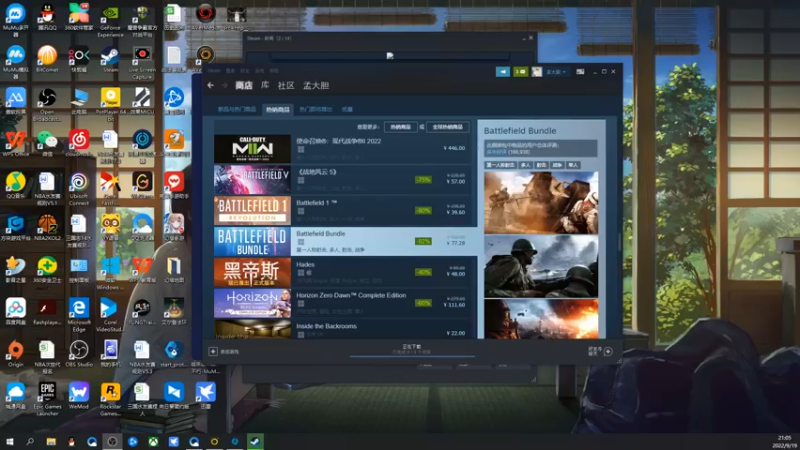Image resolution: width=800 pixels, height=450 pixels.
Task: Go back with Steam's back arrow
Action: click(211, 86)
